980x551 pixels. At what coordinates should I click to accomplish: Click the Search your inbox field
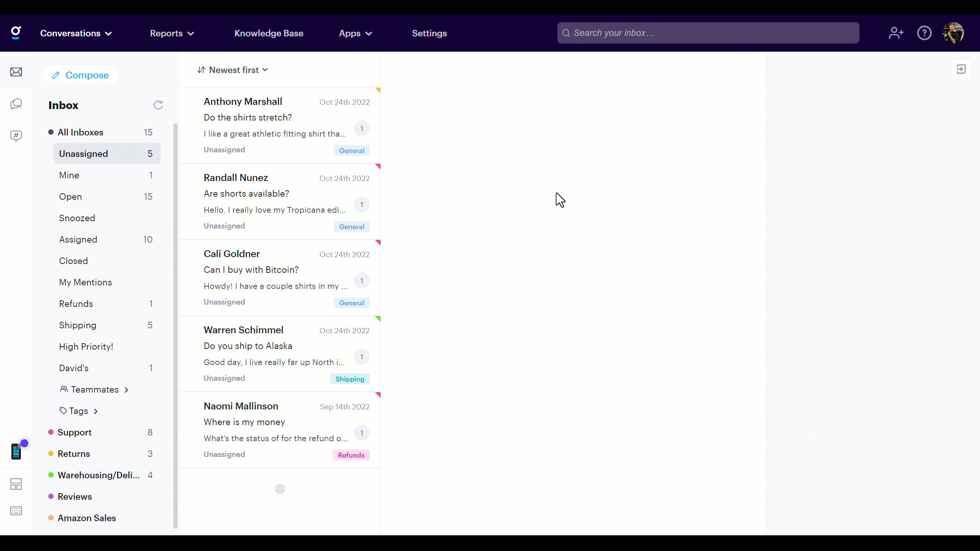coord(708,33)
